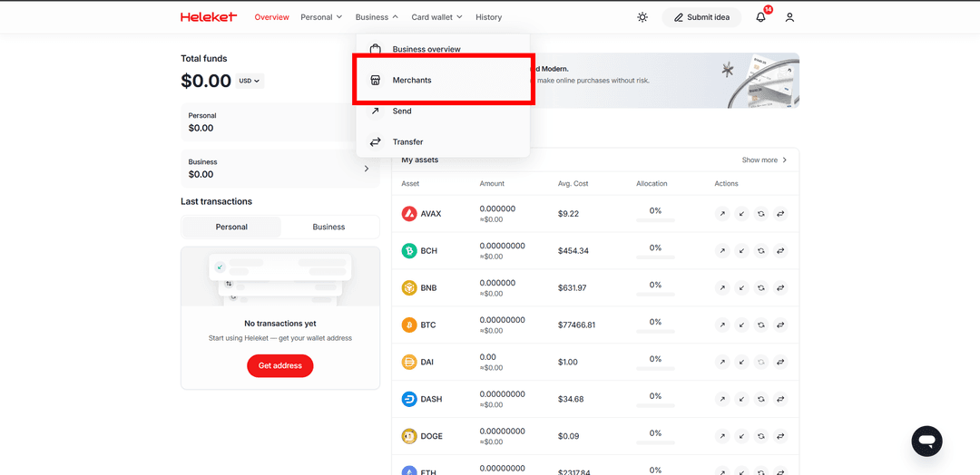This screenshot has height=475, width=980.
Task: Click the AVAX allocation progress bar
Action: [655, 220]
